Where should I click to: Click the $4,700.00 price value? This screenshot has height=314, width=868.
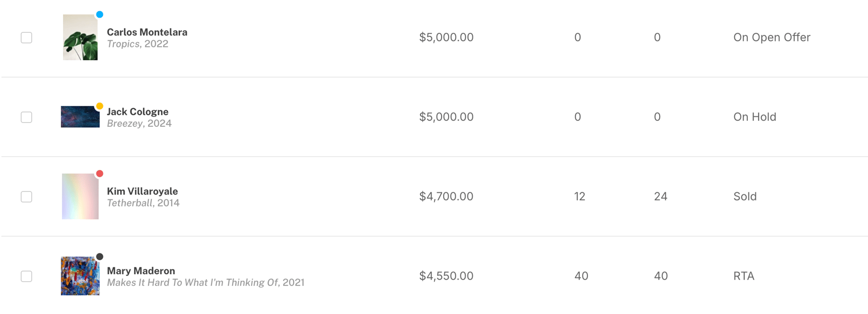[446, 196]
